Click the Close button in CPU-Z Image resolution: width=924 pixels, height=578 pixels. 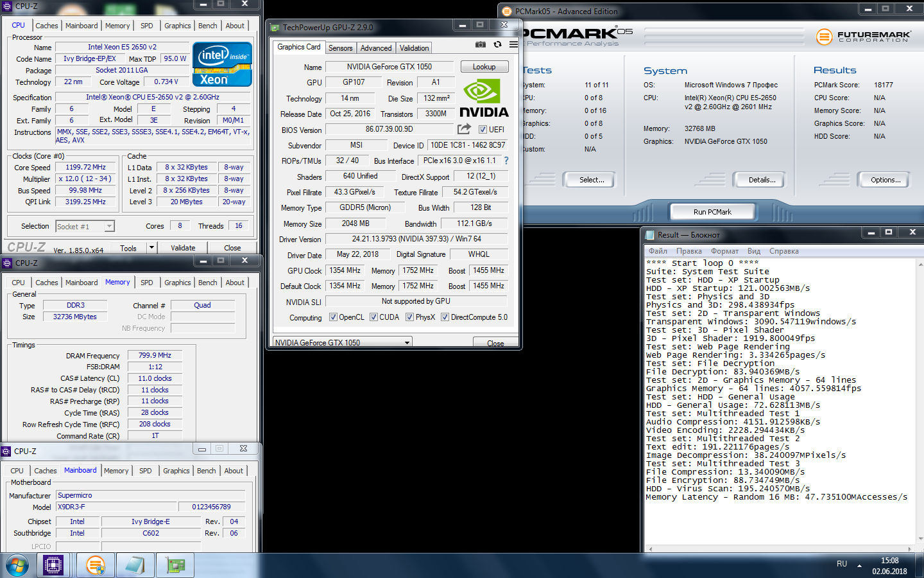pos(232,248)
